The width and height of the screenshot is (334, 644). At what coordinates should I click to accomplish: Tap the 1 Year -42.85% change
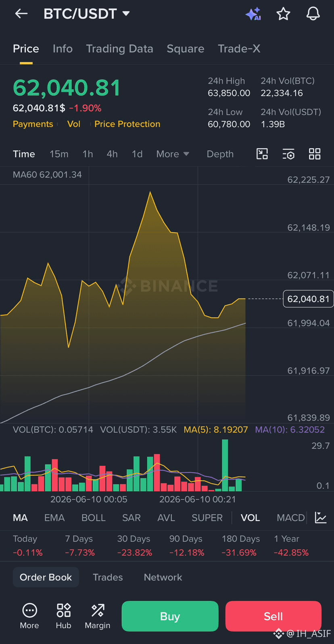click(x=291, y=546)
